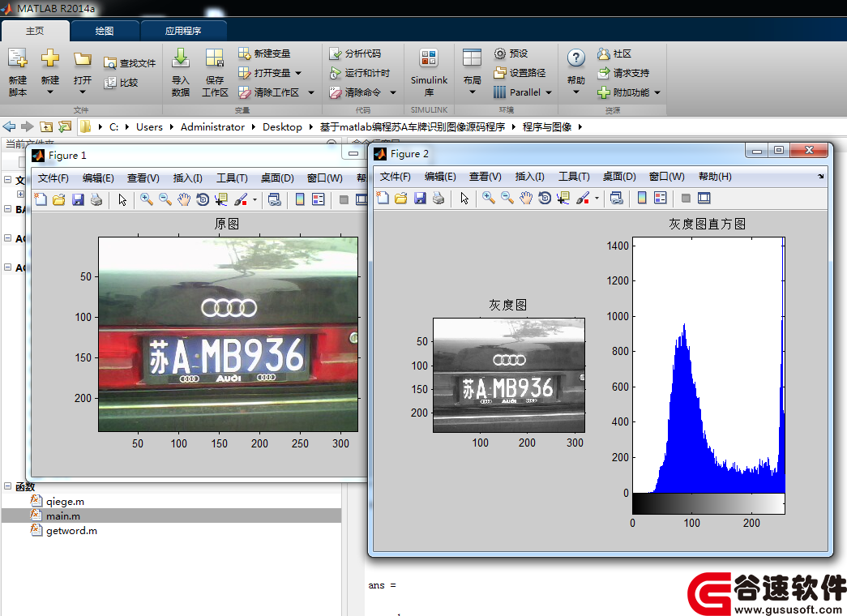847x616 pixels.
Task: Click the 分析代码 (Analyze Code) button
Action: click(x=355, y=53)
